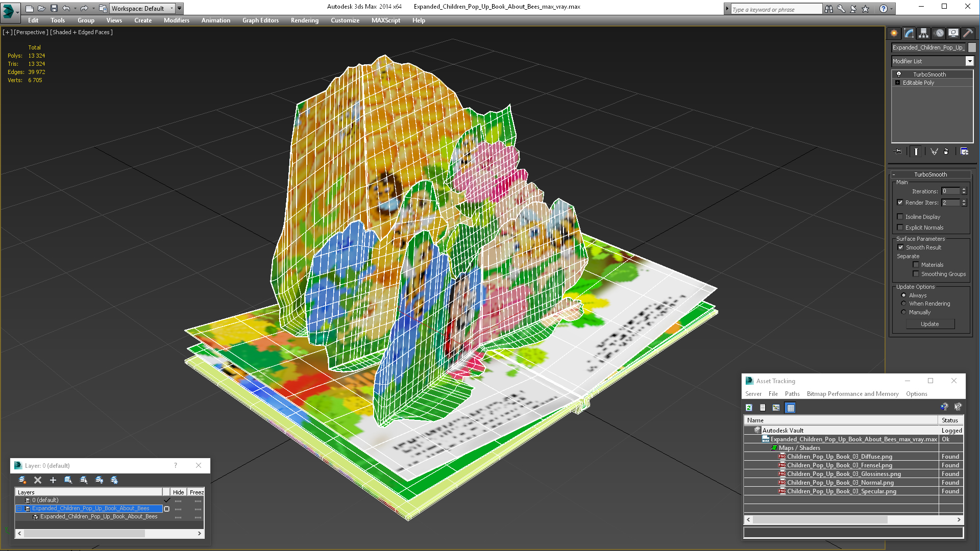Screen dimensions: 980x551
Task: Select the When Rendering update option
Action: pyautogui.click(x=903, y=304)
